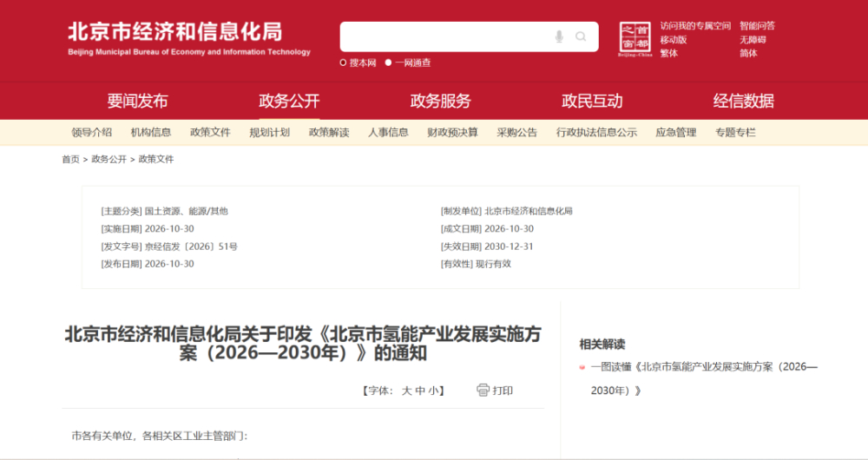The image size is (868, 460).
Task: Click the printer icon beside 打印
Action: coord(483,391)
